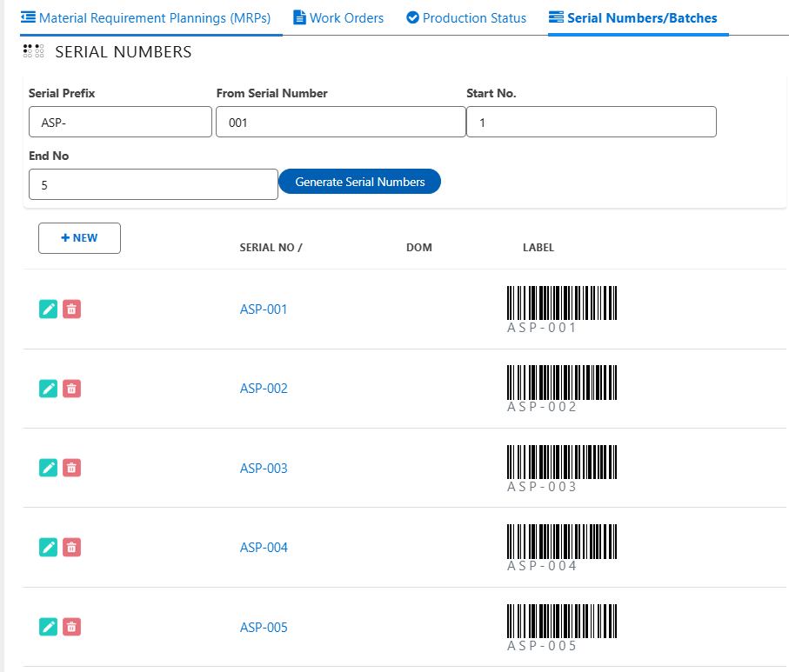Click the Generate Serial Numbers button

pos(359,182)
